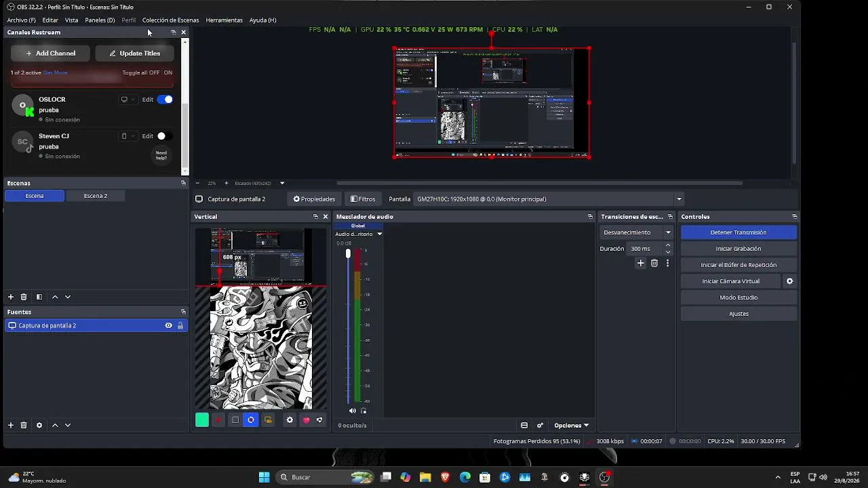The height and width of the screenshot is (488, 868).
Task: Move the source up in Fuentes list
Action: click(x=55, y=425)
